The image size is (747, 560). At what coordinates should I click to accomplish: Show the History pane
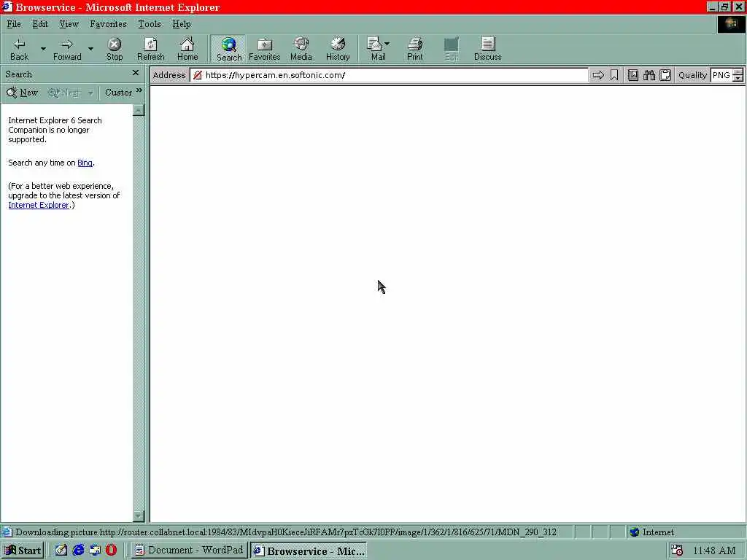pyautogui.click(x=338, y=50)
